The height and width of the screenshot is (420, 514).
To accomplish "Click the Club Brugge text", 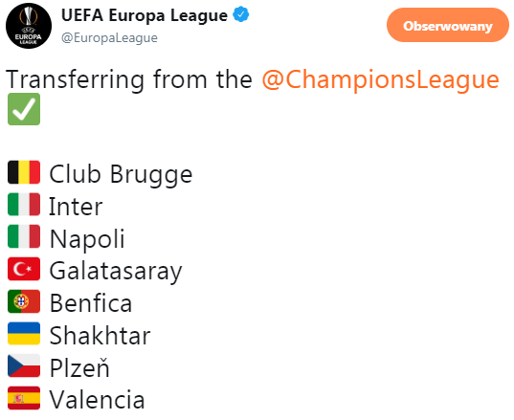I will click(x=121, y=174).
